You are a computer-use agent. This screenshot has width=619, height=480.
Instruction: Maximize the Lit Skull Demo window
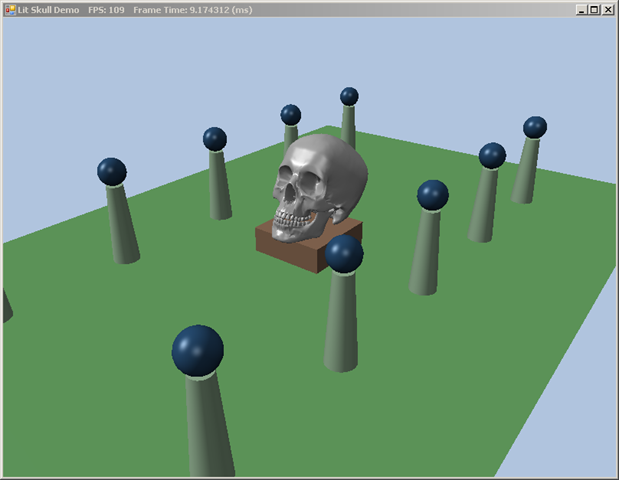[x=594, y=10]
